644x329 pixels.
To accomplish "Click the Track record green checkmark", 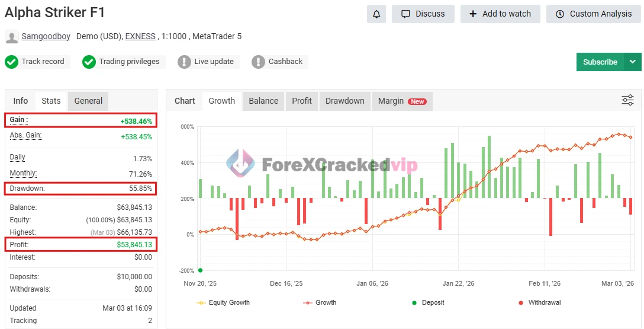I will coord(11,62).
